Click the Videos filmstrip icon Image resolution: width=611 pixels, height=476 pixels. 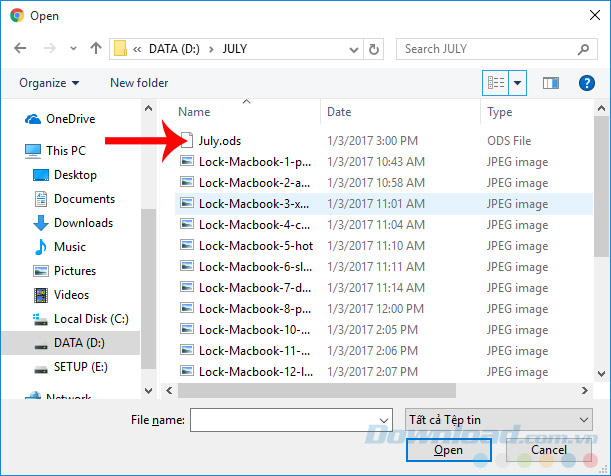41,295
